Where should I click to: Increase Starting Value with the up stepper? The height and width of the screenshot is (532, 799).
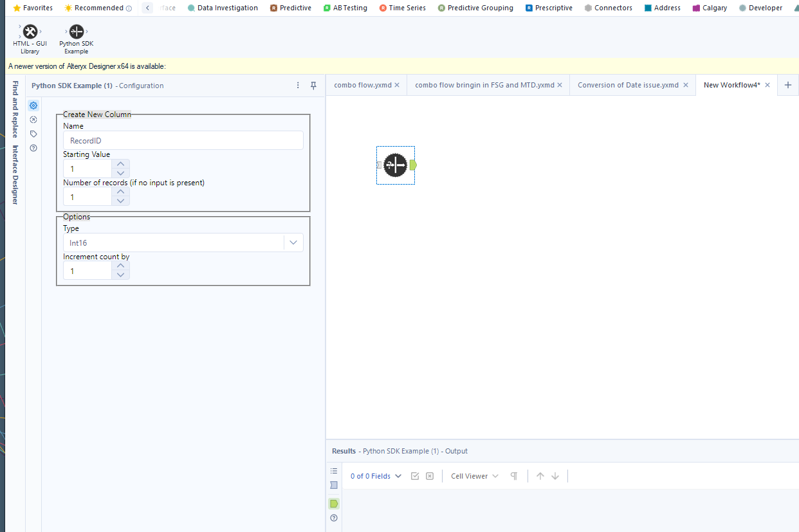click(120, 164)
